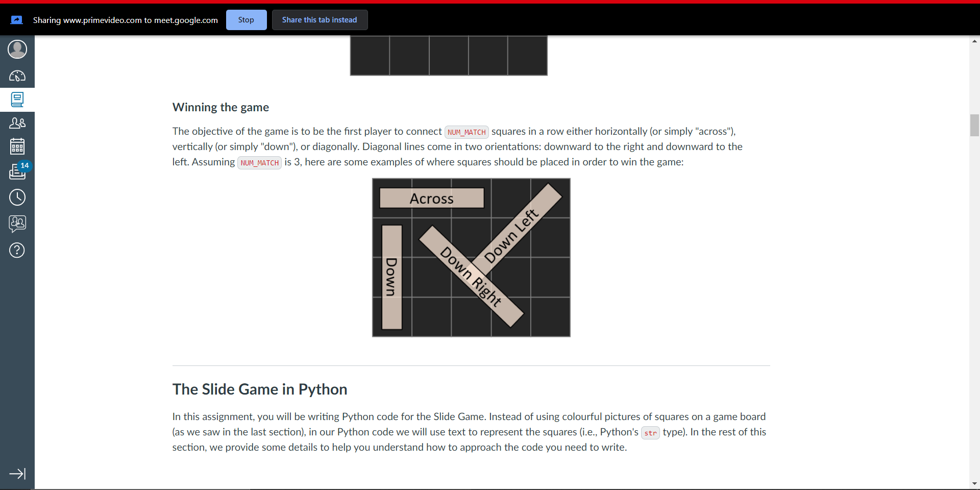The image size is (980, 490).
Task: Click the str code token near Python's type mention
Action: (x=650, y=432)
